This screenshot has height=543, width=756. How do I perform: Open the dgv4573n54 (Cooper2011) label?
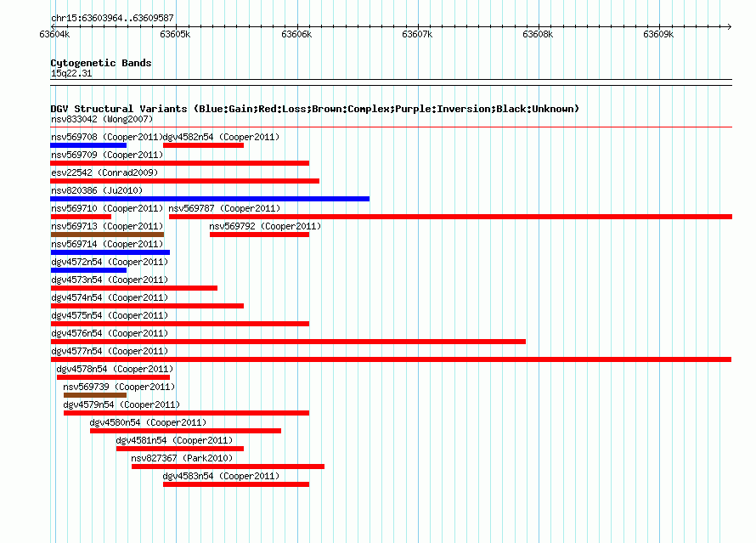click(110, 280)
